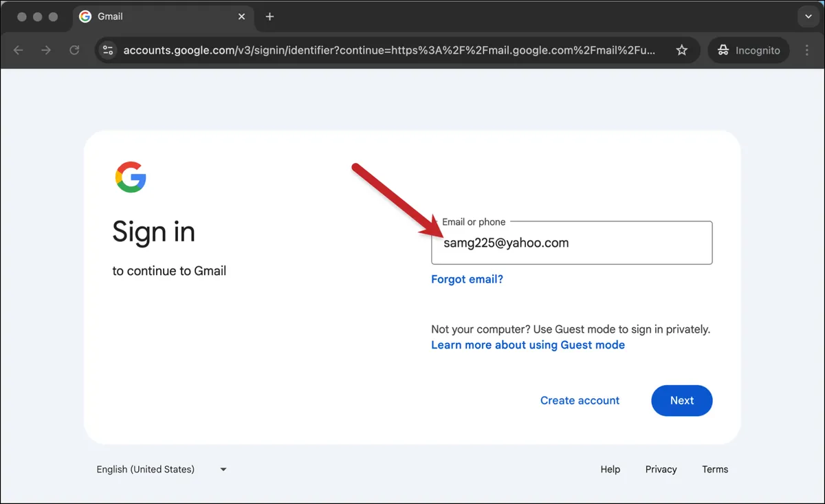The height and width of the screenshot is (504, 825).
Task: Select the Gmail browser tab
Action: tap(163, 17)
